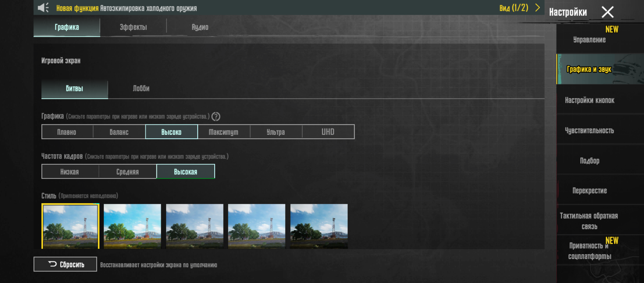Open Чувствительность settings section

[x=590, y=130]
